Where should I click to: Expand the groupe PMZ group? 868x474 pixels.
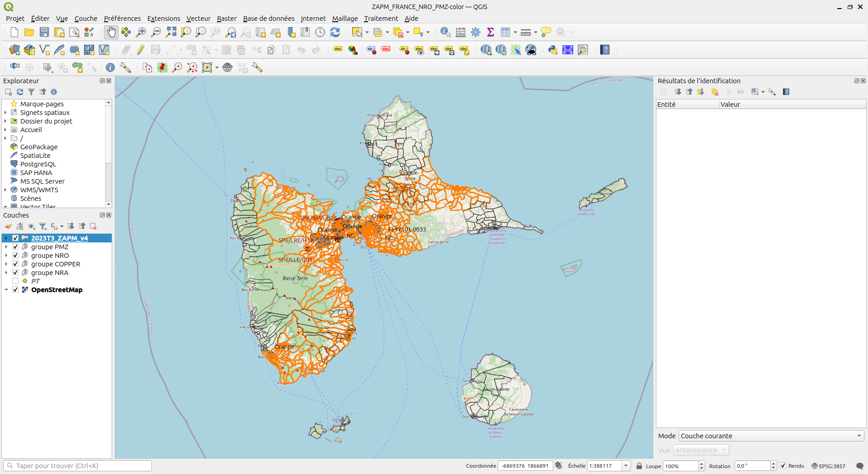[6, 246]
